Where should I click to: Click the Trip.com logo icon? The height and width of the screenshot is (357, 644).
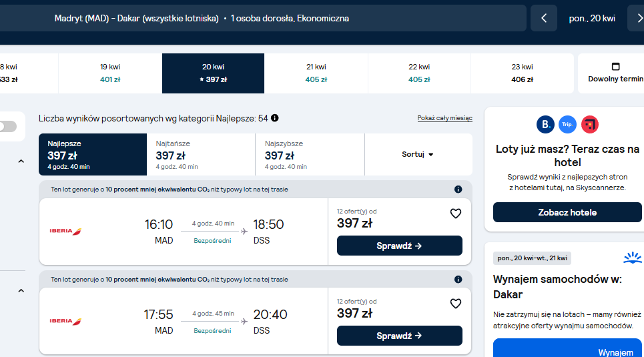pyautogui.click(x=568, y=125)
